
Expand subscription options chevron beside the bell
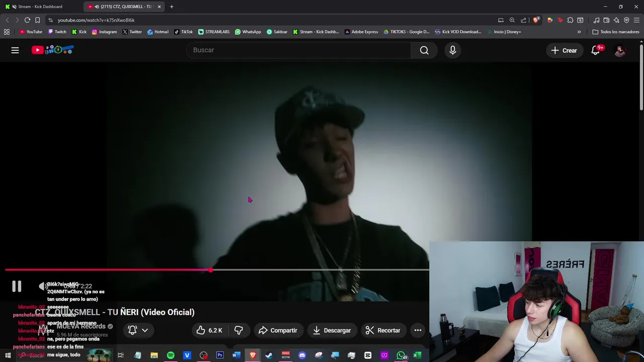point(145,330)
